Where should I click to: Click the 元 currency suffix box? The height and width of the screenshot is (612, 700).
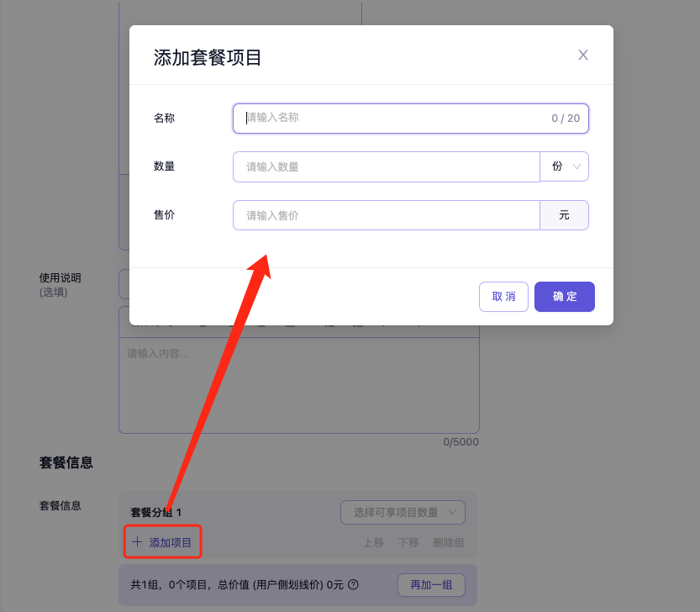point(564,215)
